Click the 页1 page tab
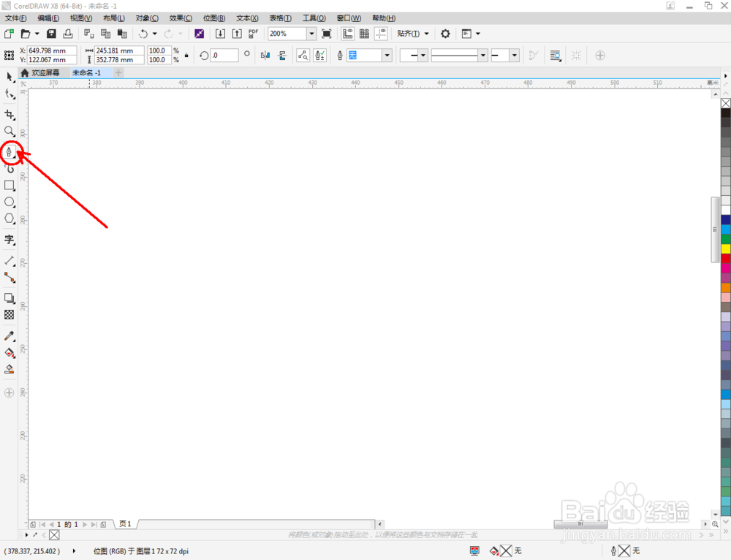This screenshot has height=560, width=731. (125, 524)
